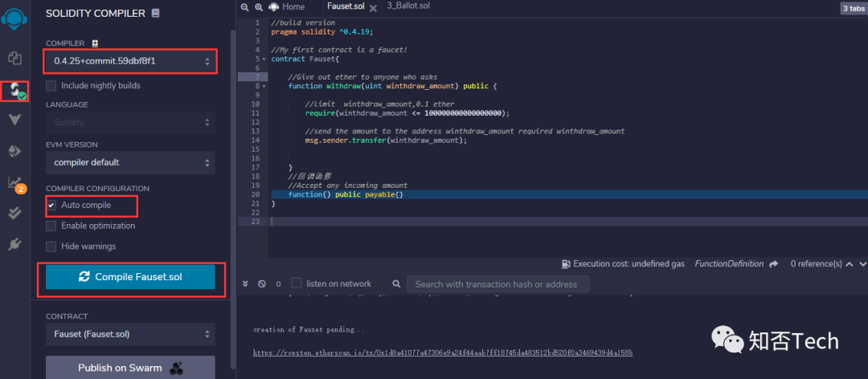This screenshot has height=379, width=868.
Task: Open the Analysis plugin with badge 2
Action: pyautogui.click(x=14, y=182)
